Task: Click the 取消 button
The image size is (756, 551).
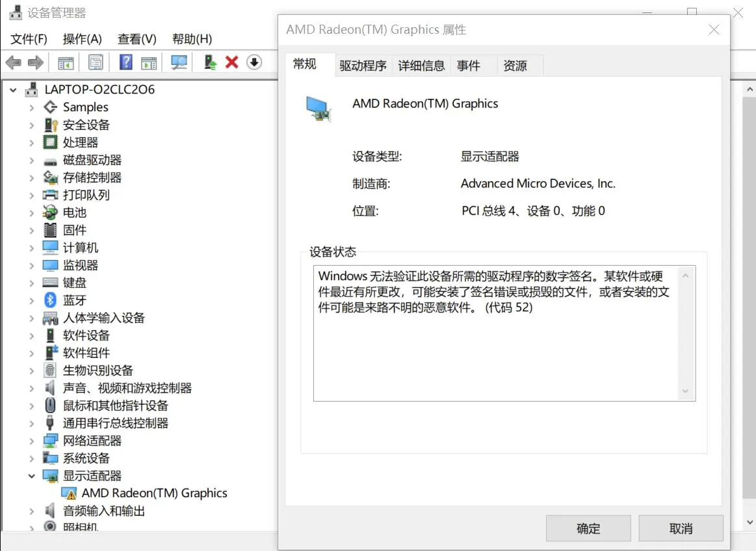Action: (x=681, y=528)
